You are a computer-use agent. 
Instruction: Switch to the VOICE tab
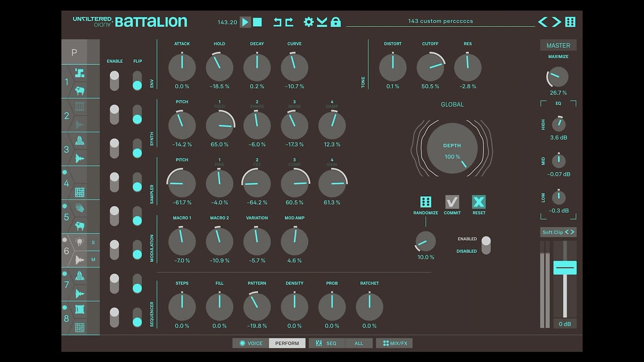(x=251, y=343)
